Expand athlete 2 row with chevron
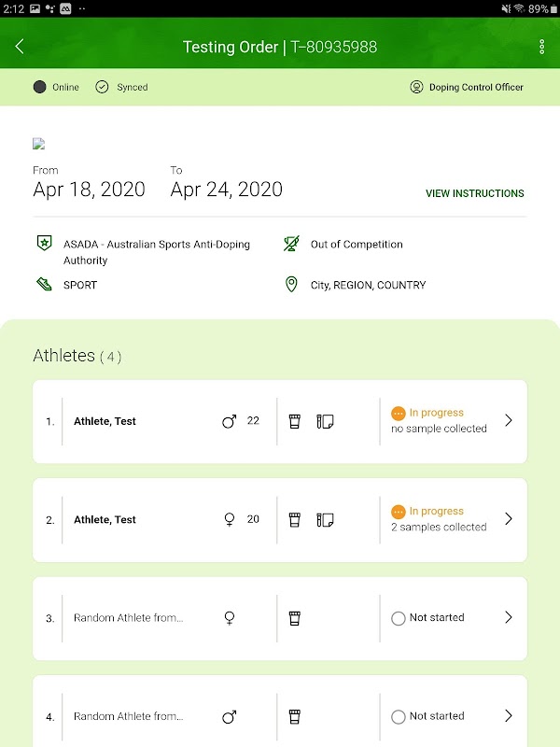This screenshot has width=560, height=747. pyautogui.click(x=508, y=519)
